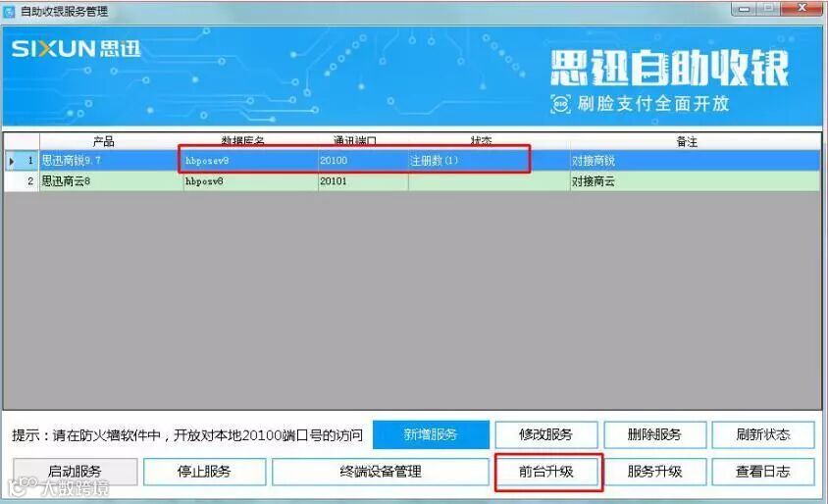Click the 服务升级 button
This screenshot has height=504, width=828.
pos(654,471)
